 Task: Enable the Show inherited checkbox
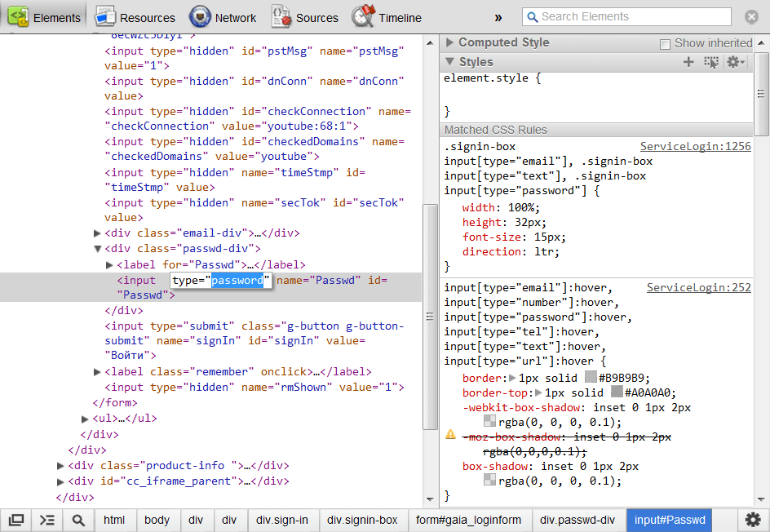click(665, 44)
